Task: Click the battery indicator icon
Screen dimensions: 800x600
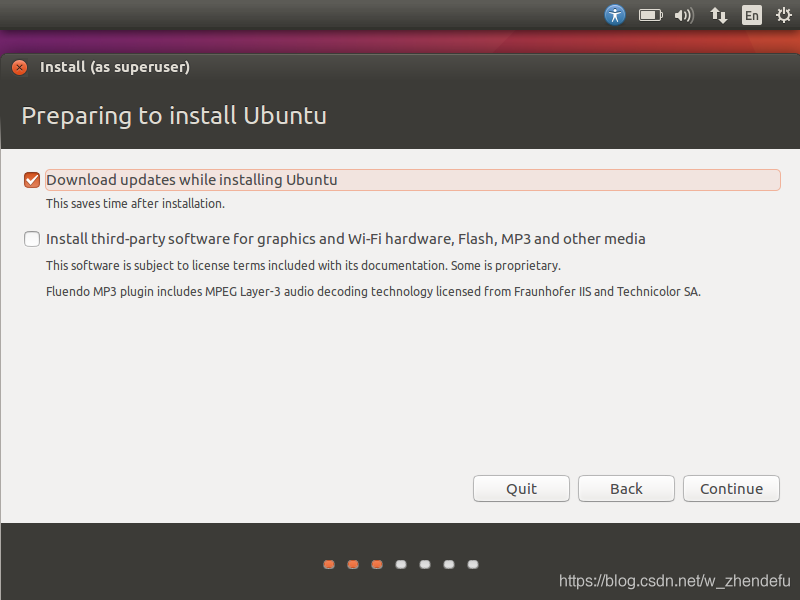Action: (x=651, y=15)
